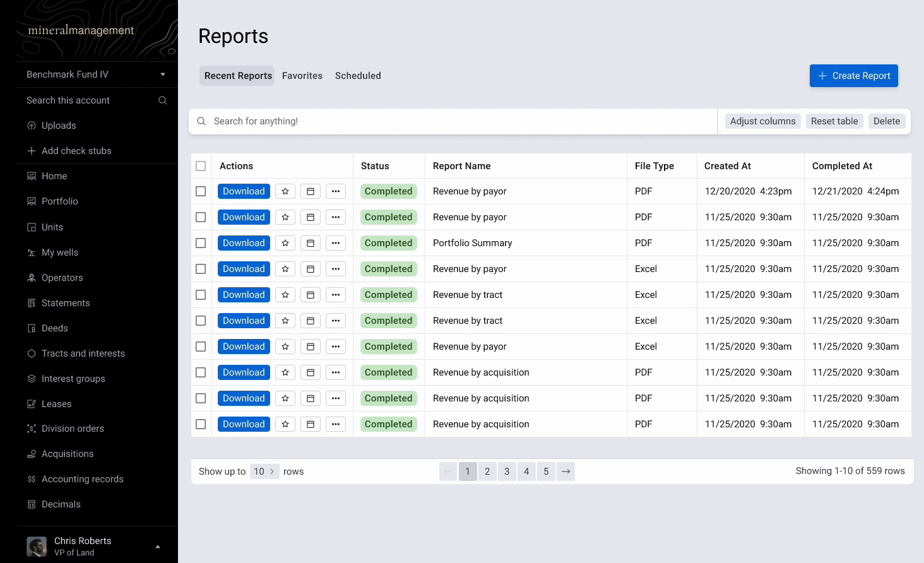This screenshot has height=563, width=924.
Task: Click the Portfolio sidebar icon
Action: pos(32,201)
